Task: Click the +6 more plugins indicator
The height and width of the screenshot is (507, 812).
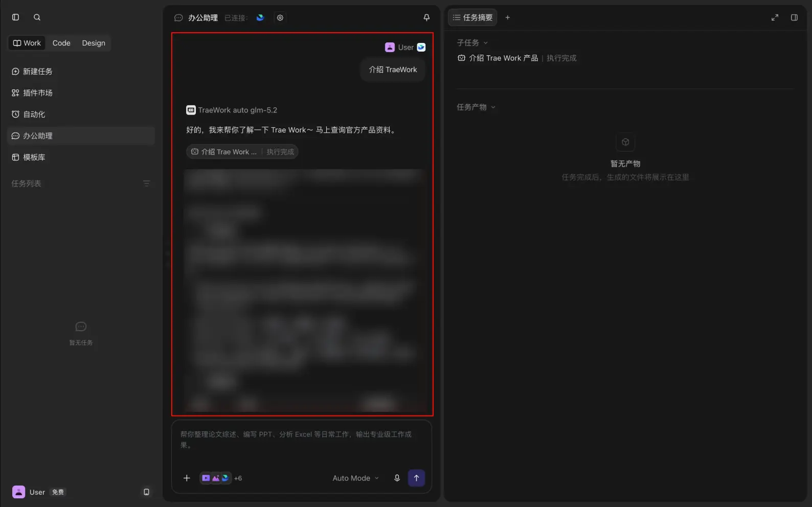Action: point(238,478)
